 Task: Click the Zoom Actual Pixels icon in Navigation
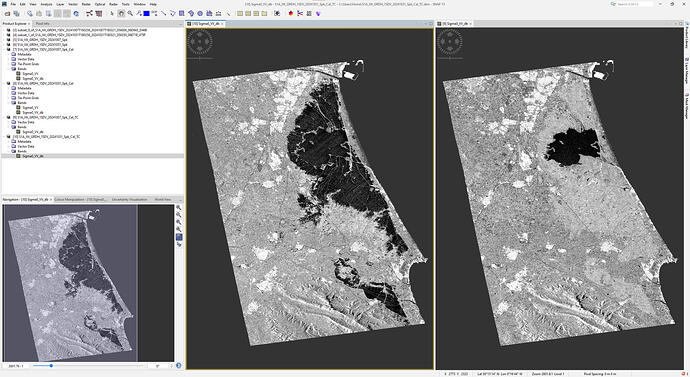(x=179, y=222)
